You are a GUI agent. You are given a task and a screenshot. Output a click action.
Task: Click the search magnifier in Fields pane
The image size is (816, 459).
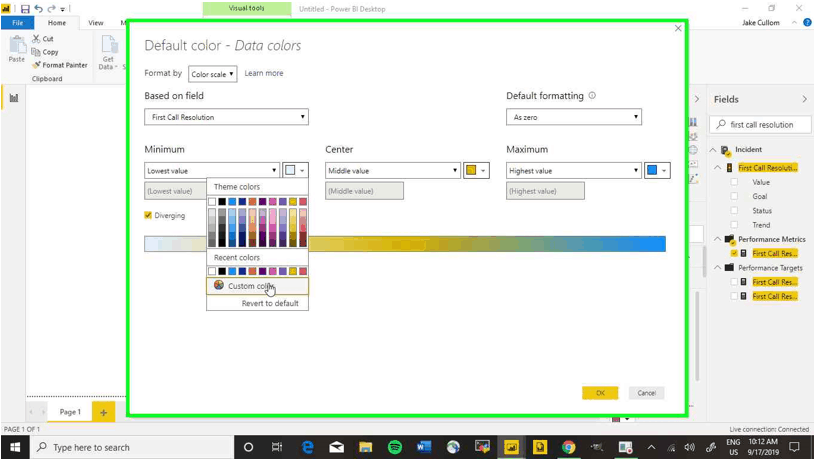(721, 124)
